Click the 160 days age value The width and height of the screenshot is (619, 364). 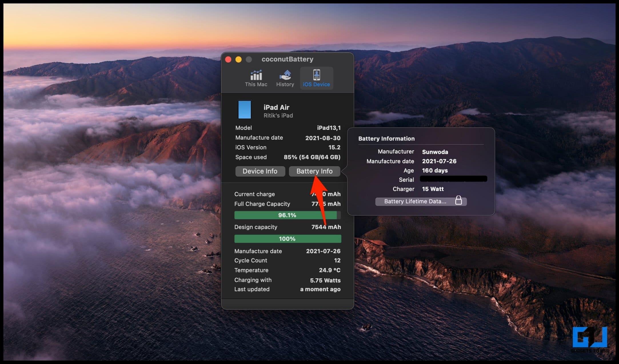[x=435, y=170]
